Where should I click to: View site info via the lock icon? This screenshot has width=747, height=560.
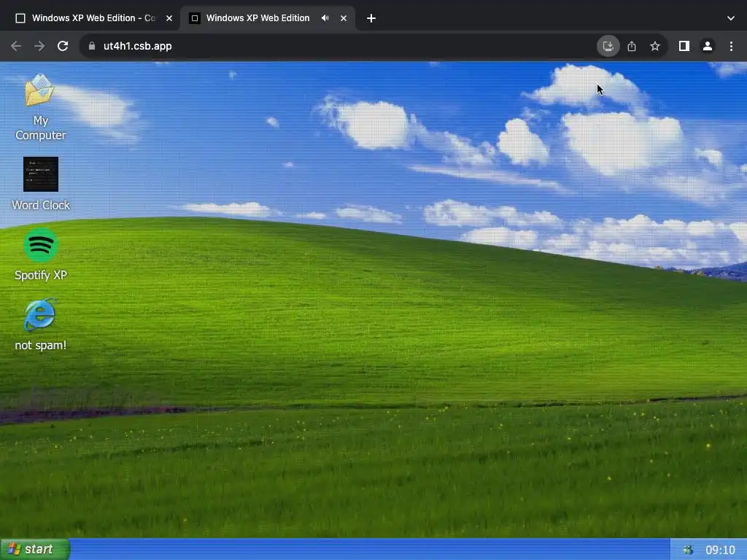click(92, 46)
